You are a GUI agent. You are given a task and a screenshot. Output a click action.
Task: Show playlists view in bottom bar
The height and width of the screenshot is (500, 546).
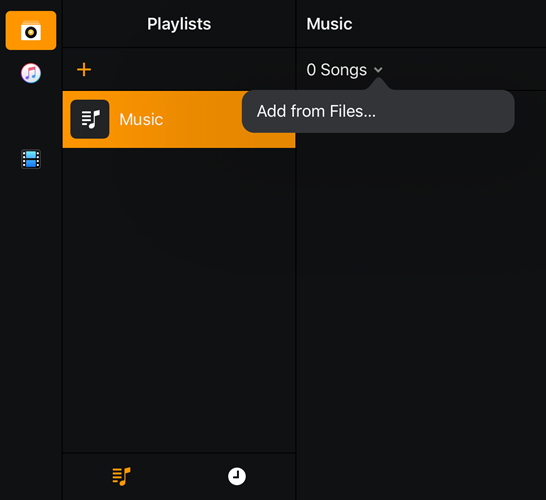pyautogui.click(x=121, y=476)
